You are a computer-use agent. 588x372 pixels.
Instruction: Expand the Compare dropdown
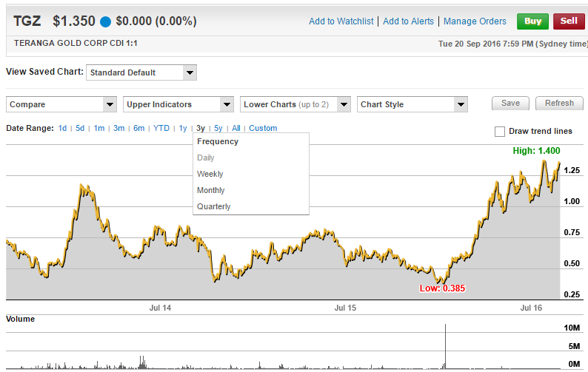tap(61, 104)
